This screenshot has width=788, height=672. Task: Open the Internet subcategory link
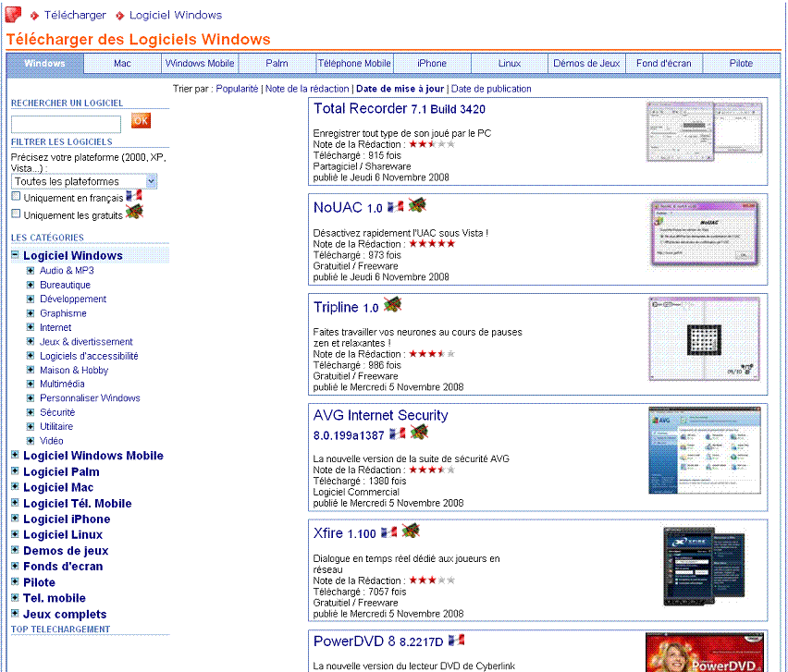55,327
